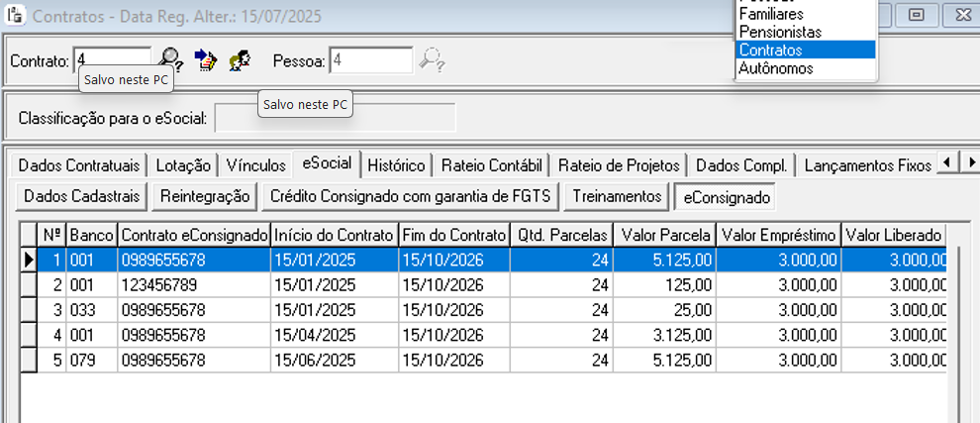
Task: Click the grayed Pessoa search magnifier icon
Action: click(432, 59)
